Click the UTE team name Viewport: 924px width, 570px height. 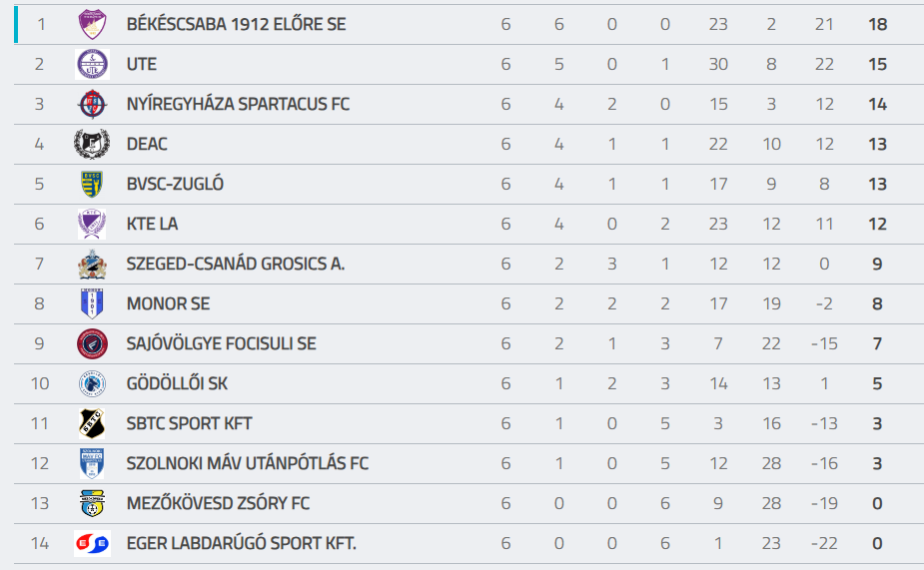click(142, 64)
